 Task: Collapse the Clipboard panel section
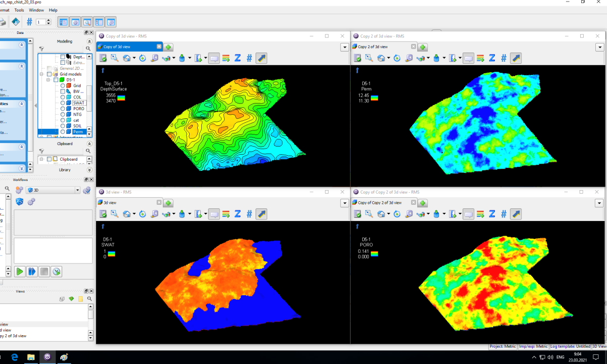coord(90,144)
